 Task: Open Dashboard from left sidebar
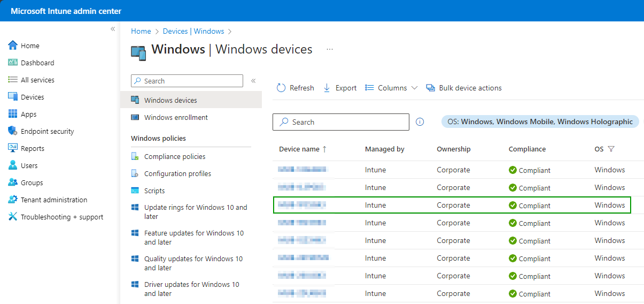pos(31,63)
